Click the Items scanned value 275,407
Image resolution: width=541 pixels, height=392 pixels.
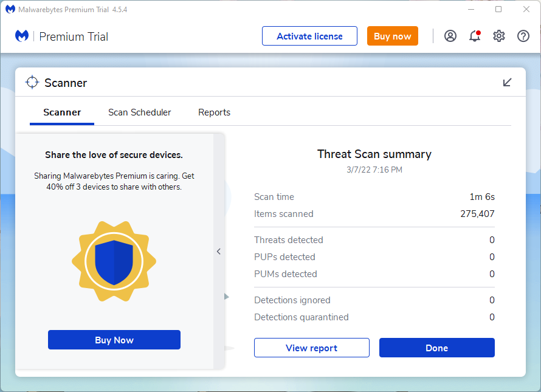(477, 214)
